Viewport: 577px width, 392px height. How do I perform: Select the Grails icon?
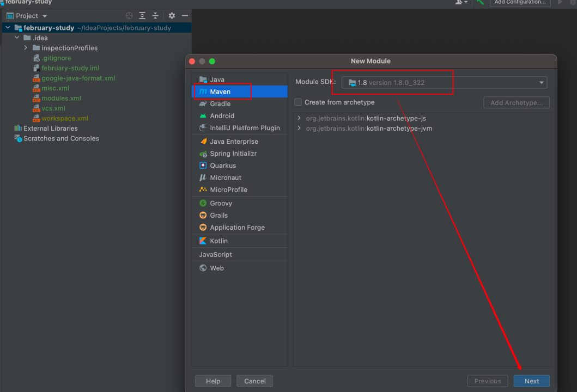tap(203, 215)
